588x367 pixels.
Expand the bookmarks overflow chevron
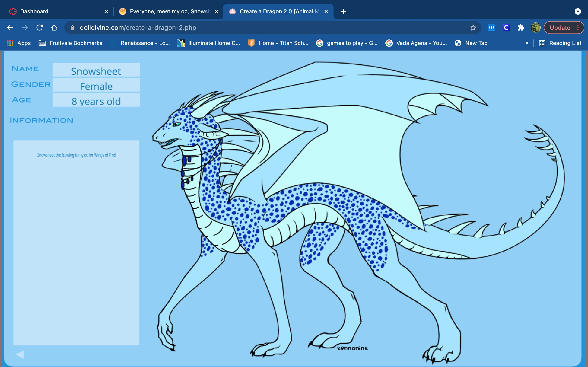point(527,43)
